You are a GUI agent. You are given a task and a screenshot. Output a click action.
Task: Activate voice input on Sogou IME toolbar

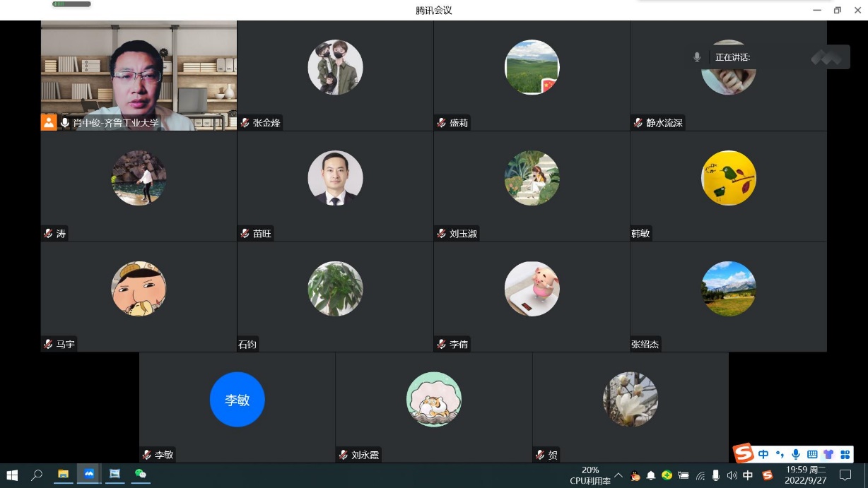pyautogui.click(x=796, y=454)
